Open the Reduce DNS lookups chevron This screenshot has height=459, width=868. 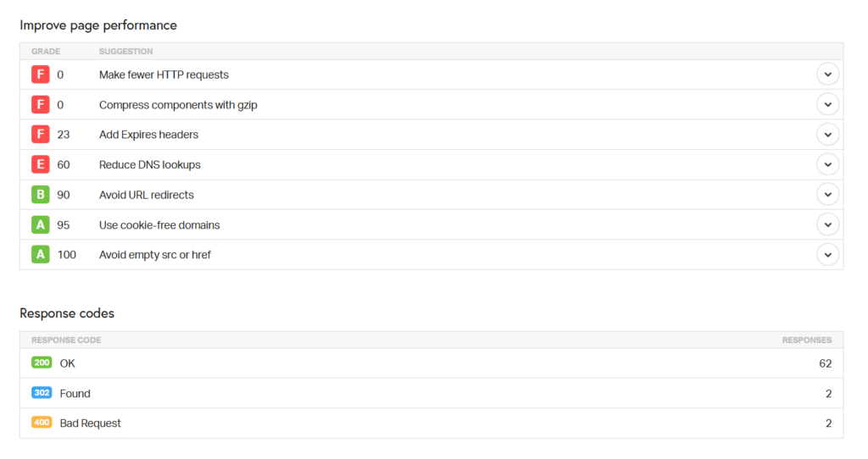coord(827,164)
